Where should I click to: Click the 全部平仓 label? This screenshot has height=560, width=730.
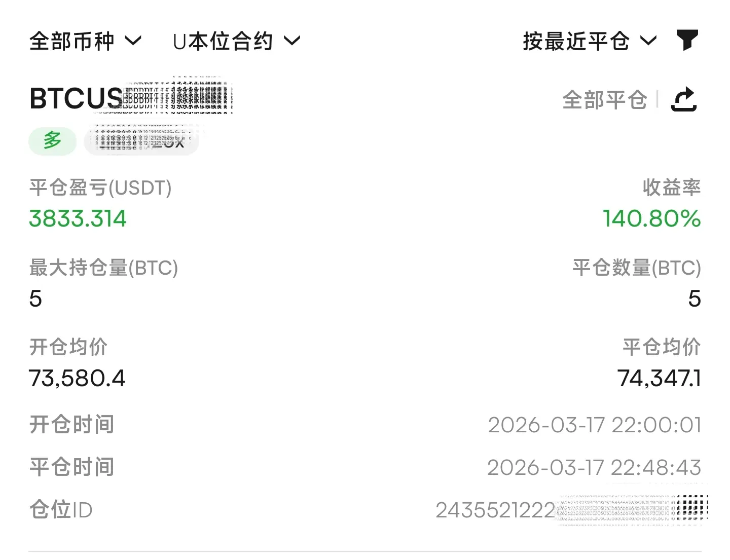click(604, 100)
